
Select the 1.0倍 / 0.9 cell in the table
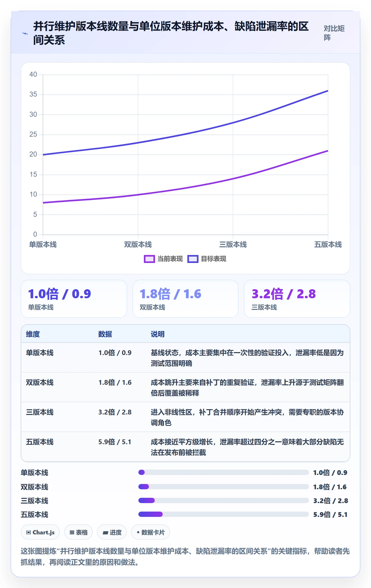(115, 353)
